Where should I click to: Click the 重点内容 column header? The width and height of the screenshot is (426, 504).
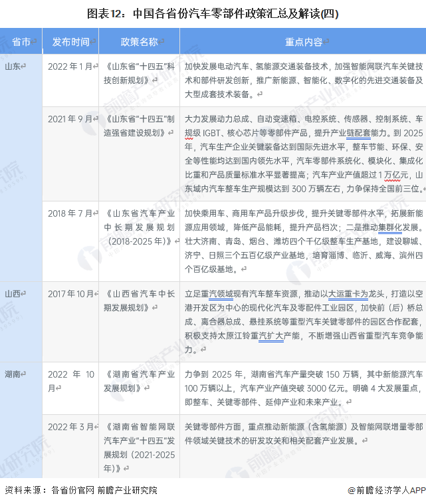tap(303, 42)
